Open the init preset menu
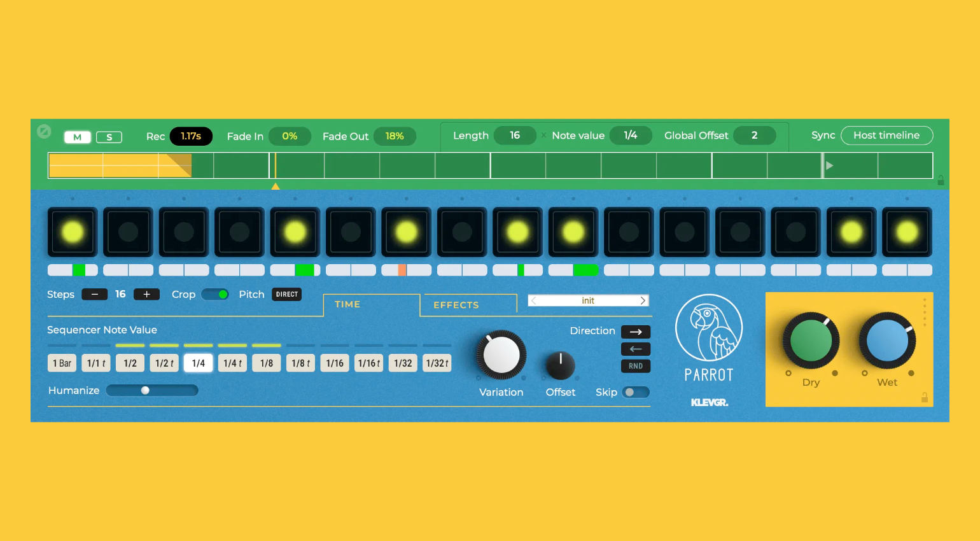Viewport: 980px width, 541px height. point(588,300)
